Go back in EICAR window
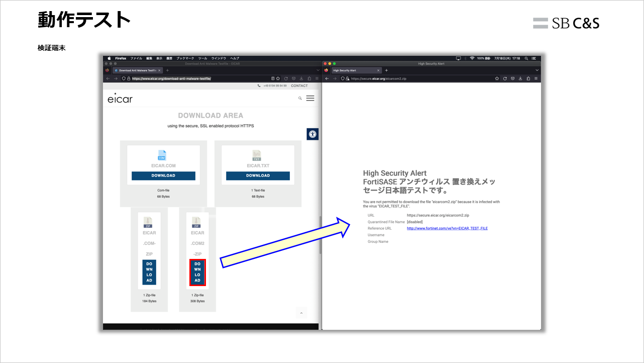 click(x=108, y=78)
